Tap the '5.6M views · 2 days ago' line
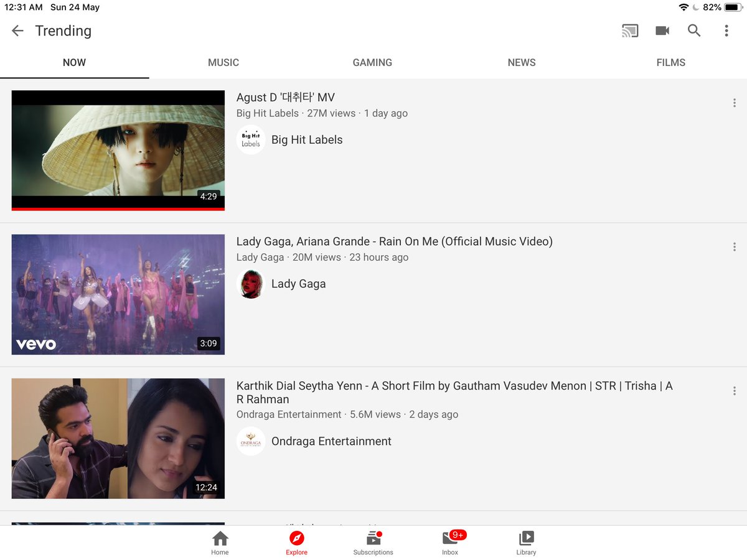The image size is (747, 560). pyautogui.click(x=404, y=414)
